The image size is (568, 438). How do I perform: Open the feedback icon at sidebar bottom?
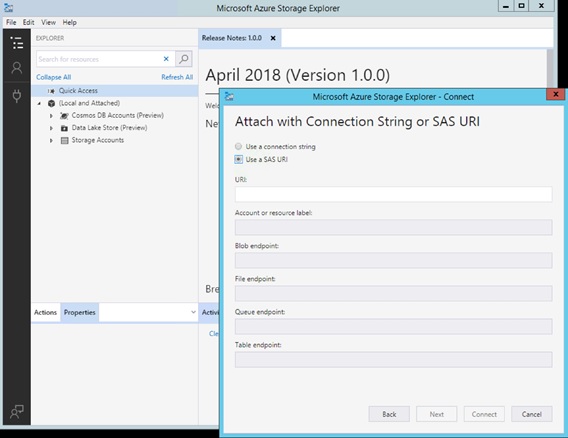(17, 412)
